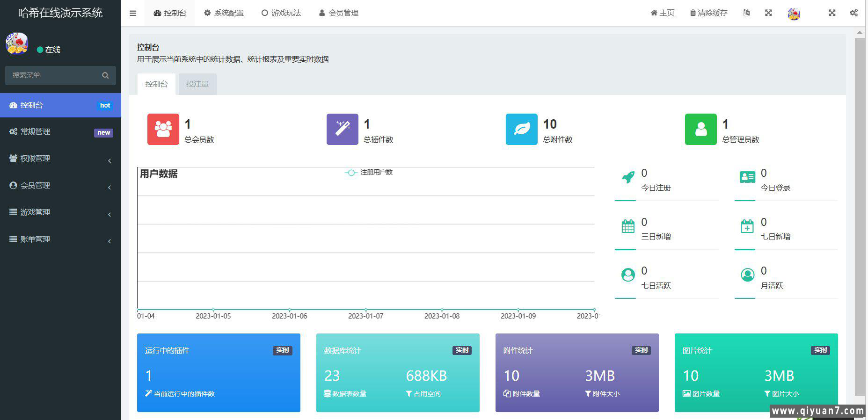Expand the 账单管理 sidebar menu

(x=60, y=239)
